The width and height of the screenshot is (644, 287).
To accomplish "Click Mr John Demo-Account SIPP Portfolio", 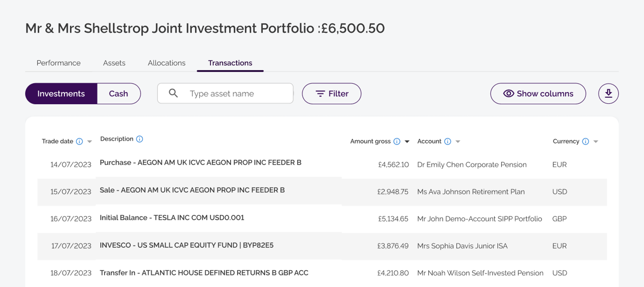I will click(x=480, y=219).
